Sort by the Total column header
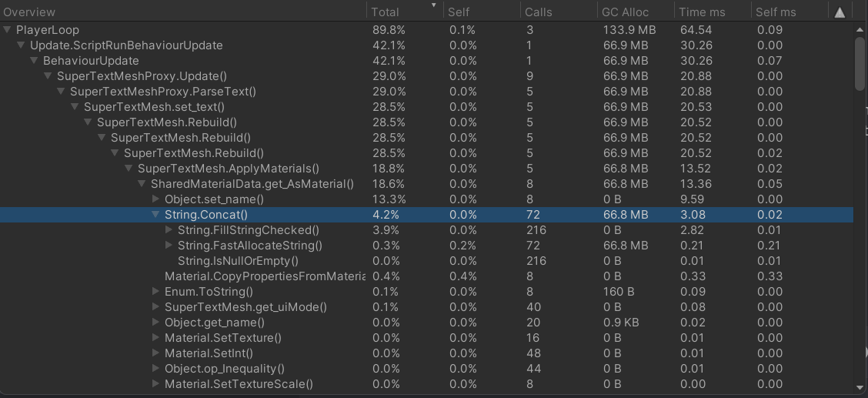Viewport: 868px width, 398px height. pyautogui.click(x=406, y=12)
